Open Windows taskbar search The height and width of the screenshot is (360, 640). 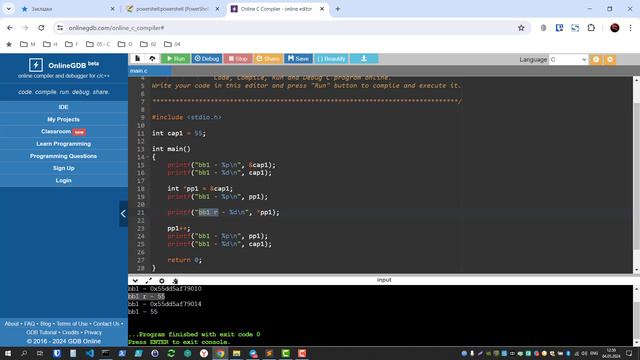(x=24, y=353)
